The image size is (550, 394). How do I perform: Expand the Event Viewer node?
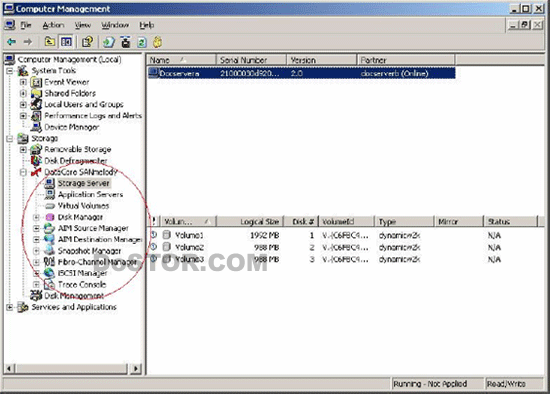(23, 82)
